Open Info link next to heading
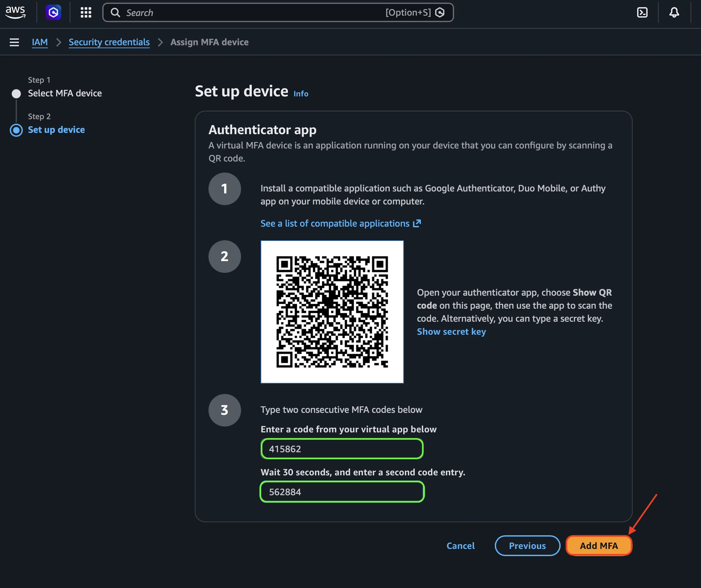The height and width of the screenshot is (588, 701). pos(300,94)
